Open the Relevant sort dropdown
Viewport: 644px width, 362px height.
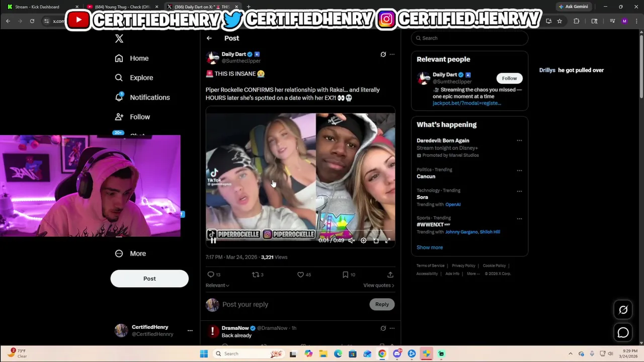click(217, 285)
